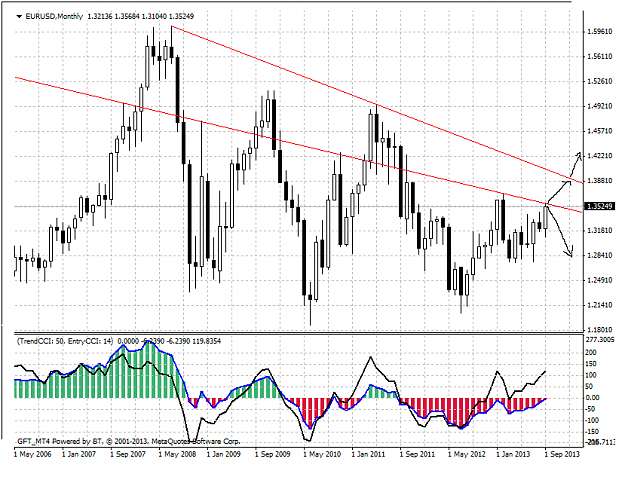Click the 1 Sep 2007 date label
Screen dimensions: 625x480
128,454
